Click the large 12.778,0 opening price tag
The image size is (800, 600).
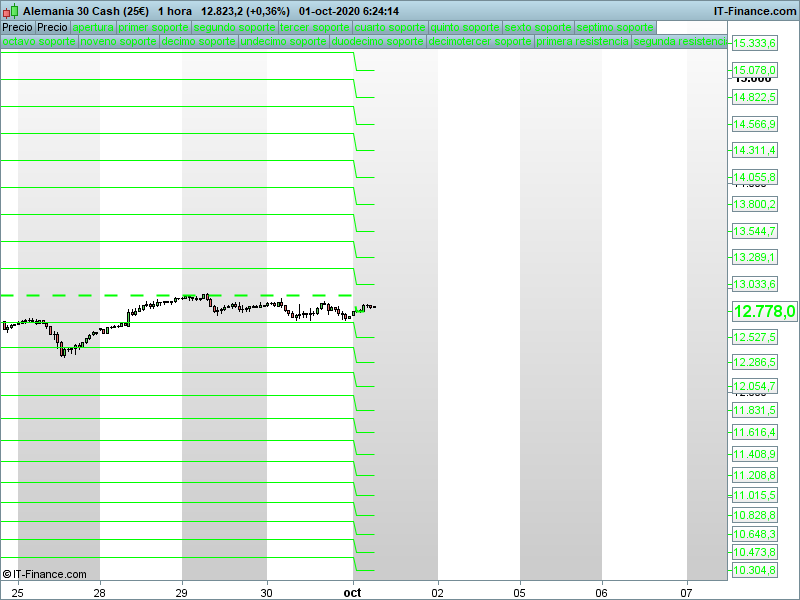pyautogui.click(x=764, y=311)
